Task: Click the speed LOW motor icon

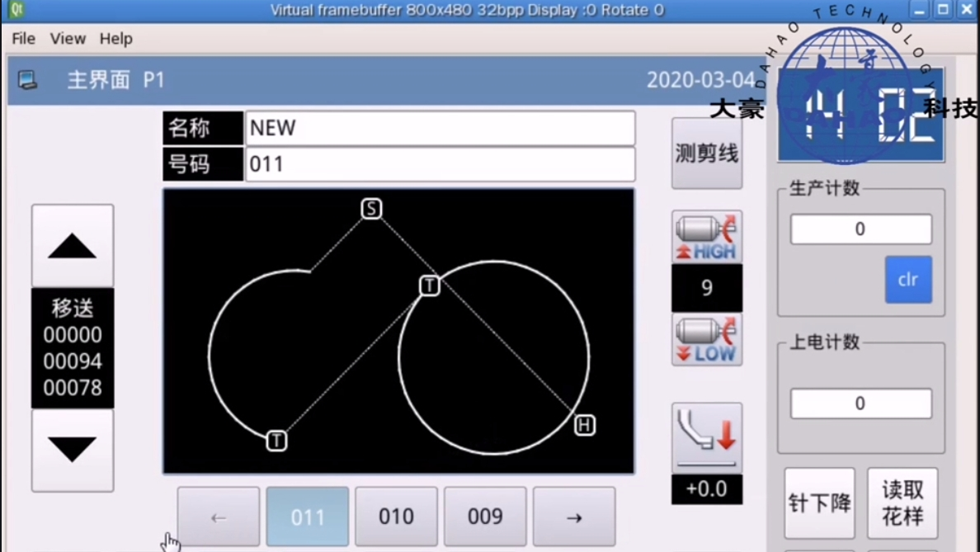Action: pyautogui.click(x=706, y=339)
